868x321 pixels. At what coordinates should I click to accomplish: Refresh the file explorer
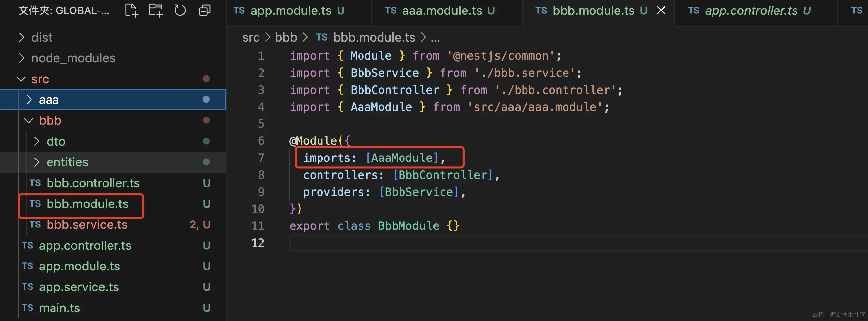pos(180,11)
